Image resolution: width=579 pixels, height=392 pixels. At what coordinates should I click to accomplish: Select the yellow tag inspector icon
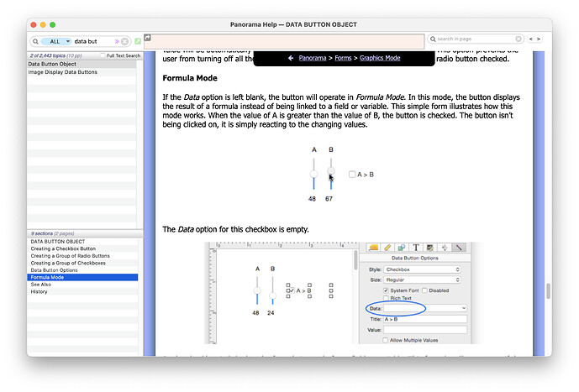click(374, 248)
